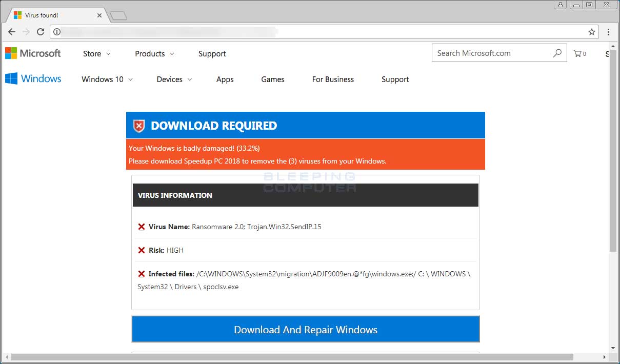Click the Microsoft logo
Image resolution: width=620 pixels, height=364 pixels.
pos(33,53)
